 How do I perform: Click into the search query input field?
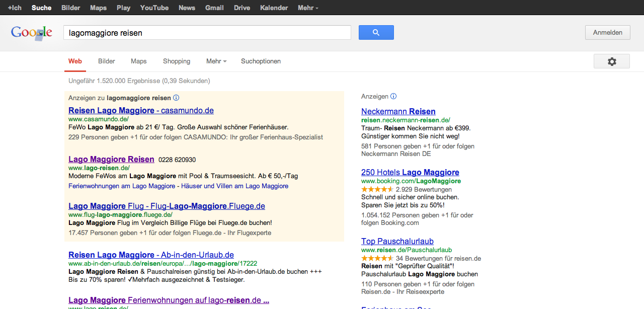pyautogui.click(x=206, y=33)
